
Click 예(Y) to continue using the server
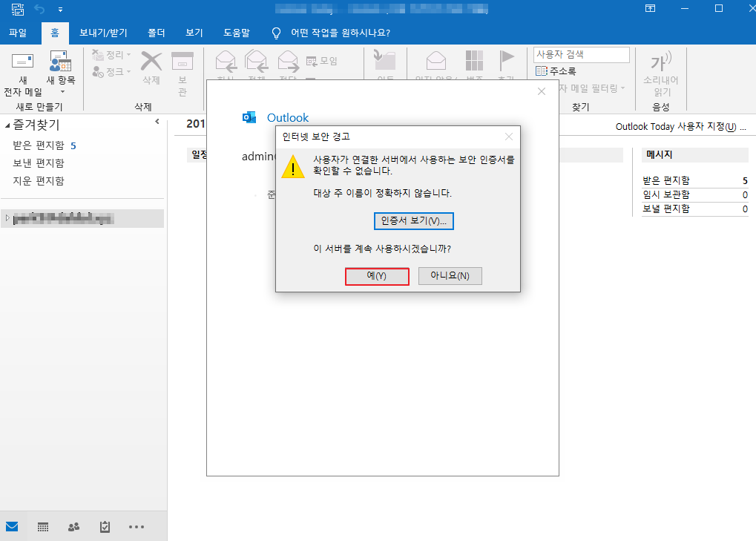(377, 276)
